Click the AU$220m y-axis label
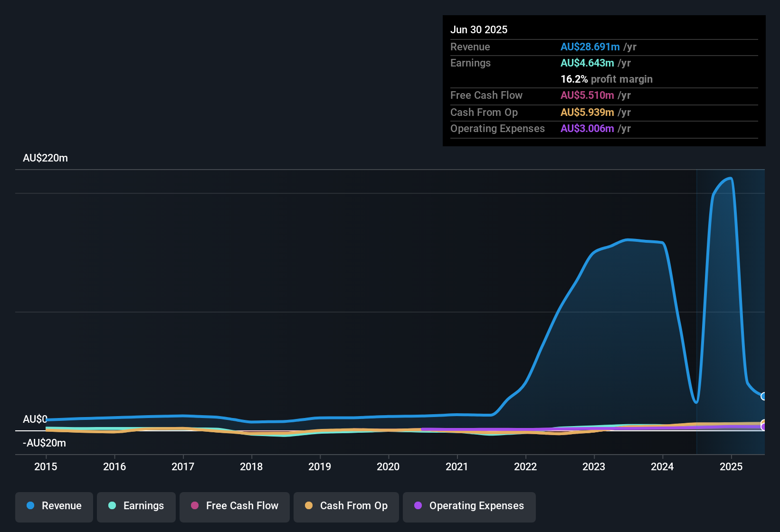 point(45,158)
